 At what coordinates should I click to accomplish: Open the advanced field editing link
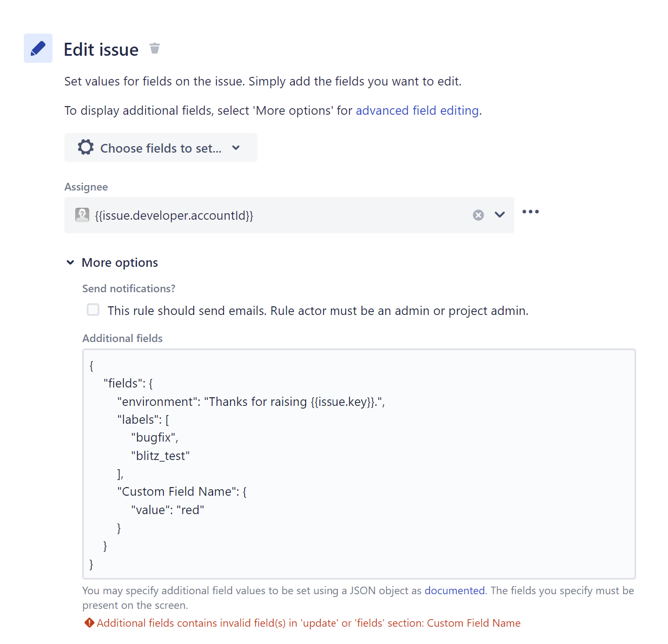point(417,110)
